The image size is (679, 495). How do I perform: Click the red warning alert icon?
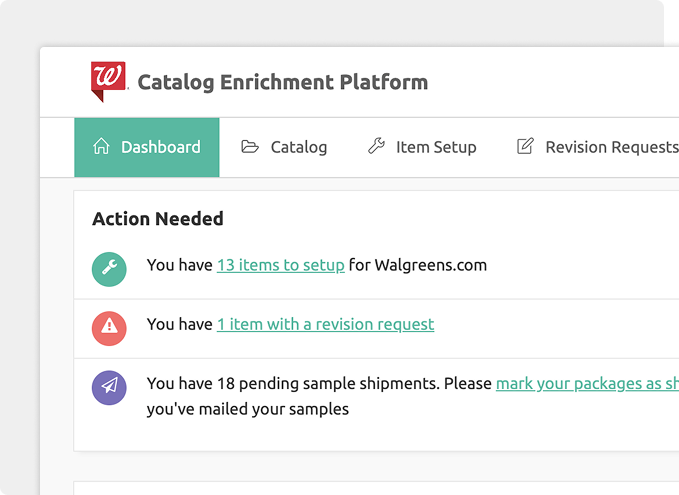(109, 326)
